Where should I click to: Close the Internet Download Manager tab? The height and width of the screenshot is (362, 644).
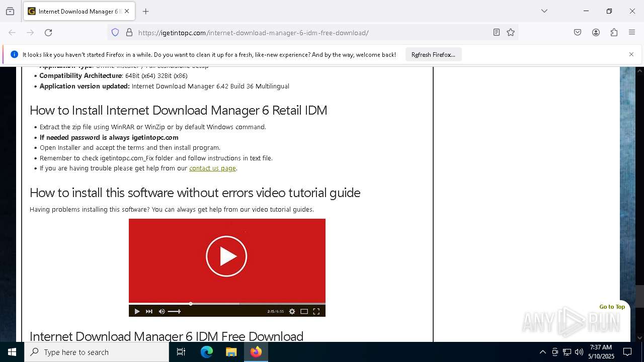(127, 11)
